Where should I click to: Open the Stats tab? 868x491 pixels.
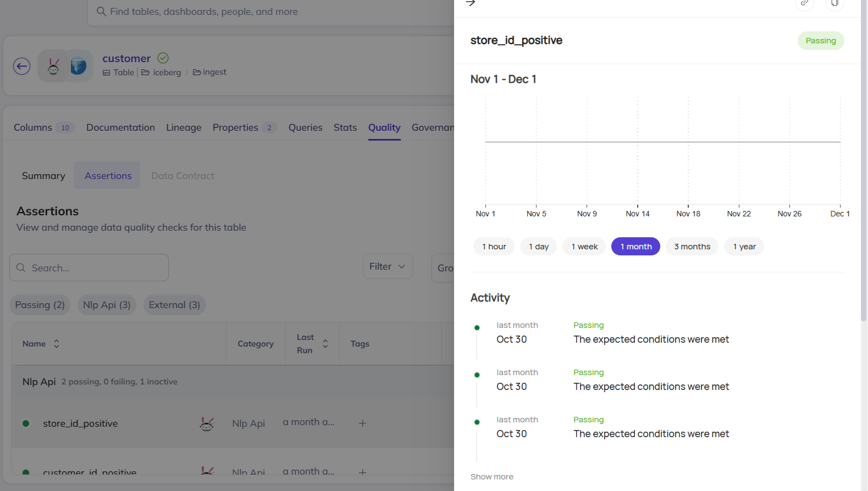(345, 127)
